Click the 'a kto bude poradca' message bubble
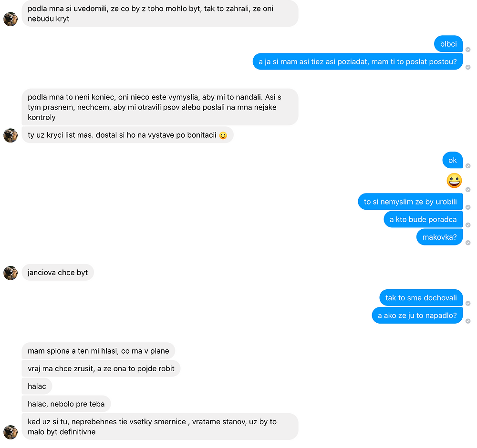This screenshot has height=448, width=477. (x=423, y=219)
